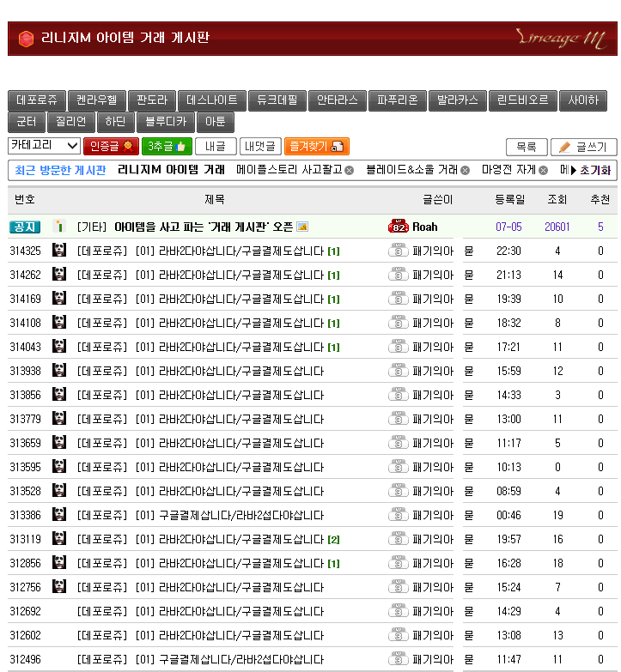The image size is (621, 672).
Task: Click the 추천 column header
Action: [600, 199]
